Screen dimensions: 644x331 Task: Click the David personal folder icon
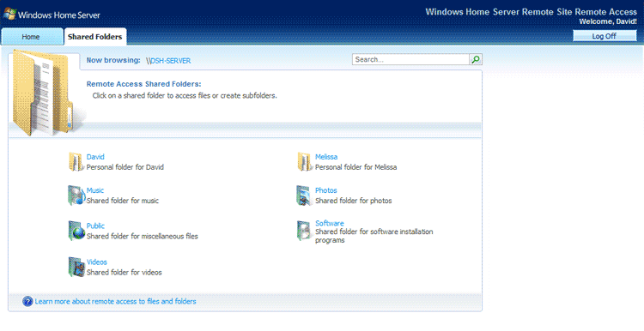(x=76, y=161)
